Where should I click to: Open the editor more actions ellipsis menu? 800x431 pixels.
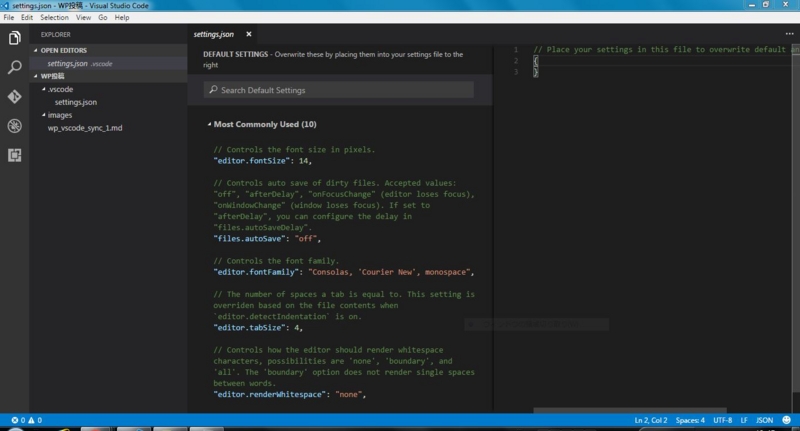789,34
